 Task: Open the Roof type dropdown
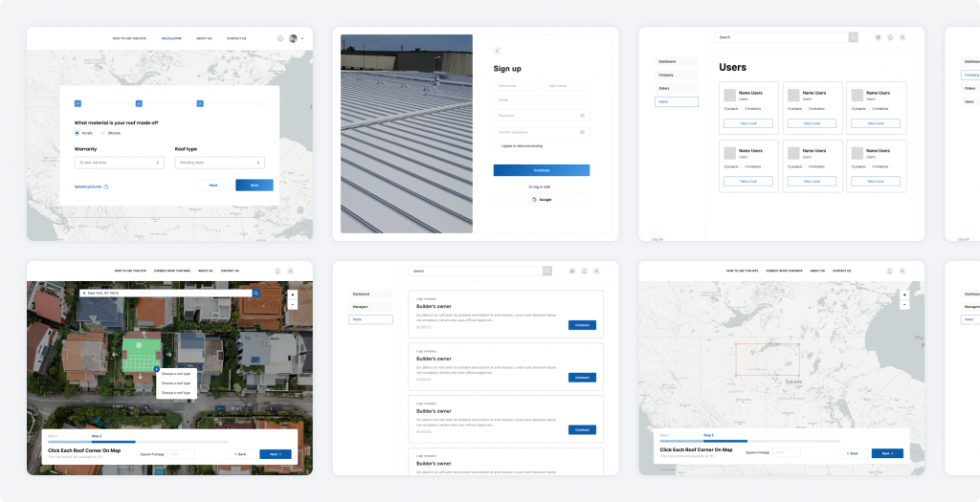click(220, 163)
